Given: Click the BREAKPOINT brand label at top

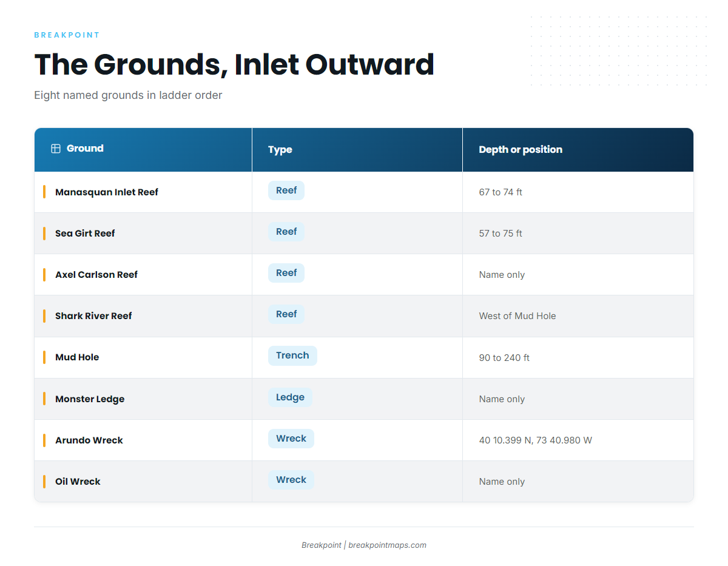Looking at the screenshot, I should [67, 35].
